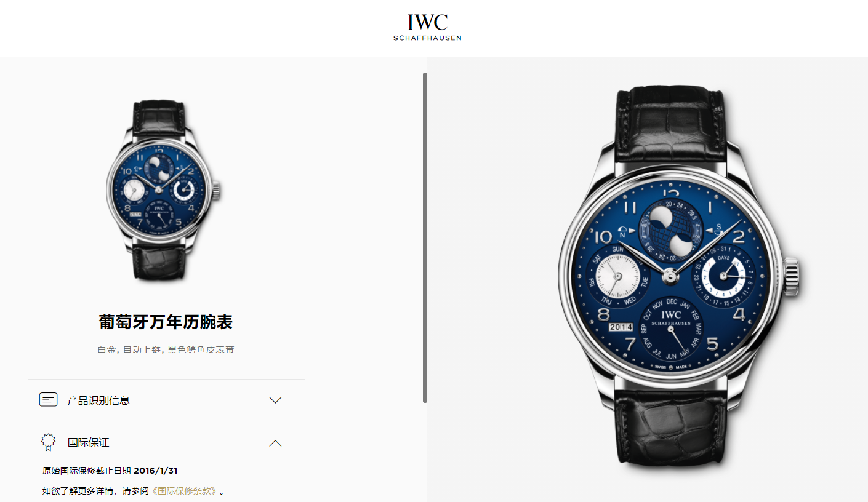Click the international warranty badge icon
Screen dimensions: 868x502
coord(48,442)
